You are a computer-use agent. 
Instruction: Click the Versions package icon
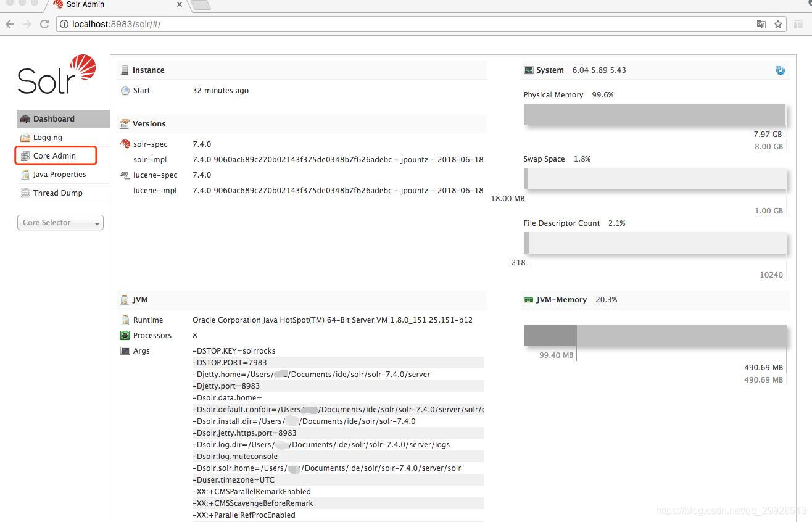125,124
